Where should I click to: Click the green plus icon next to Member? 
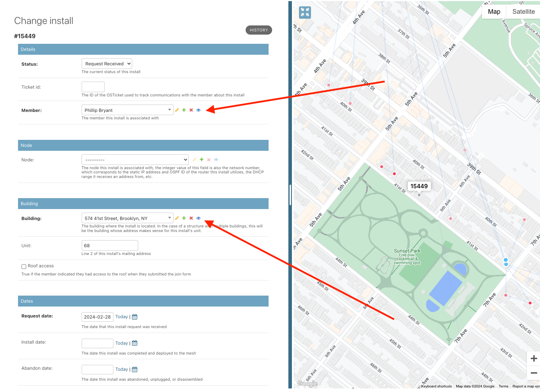point(184,110)
